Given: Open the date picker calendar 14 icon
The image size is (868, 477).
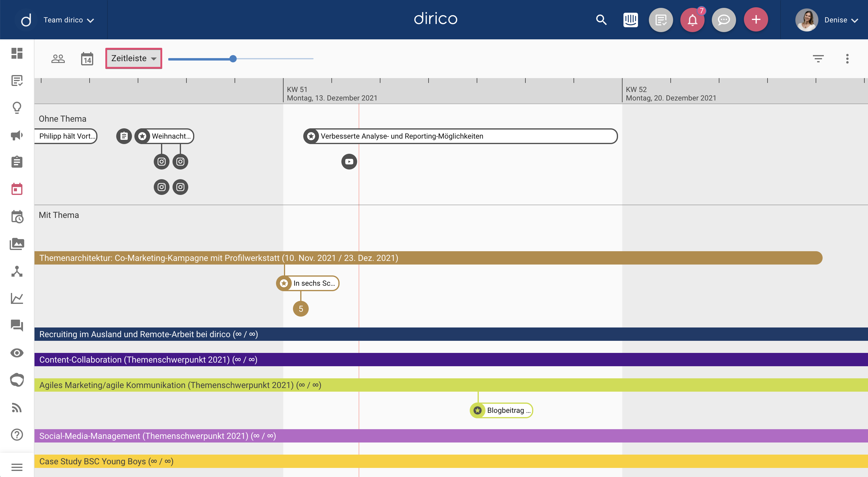Looking at the screenshot, I should (87, 59).
